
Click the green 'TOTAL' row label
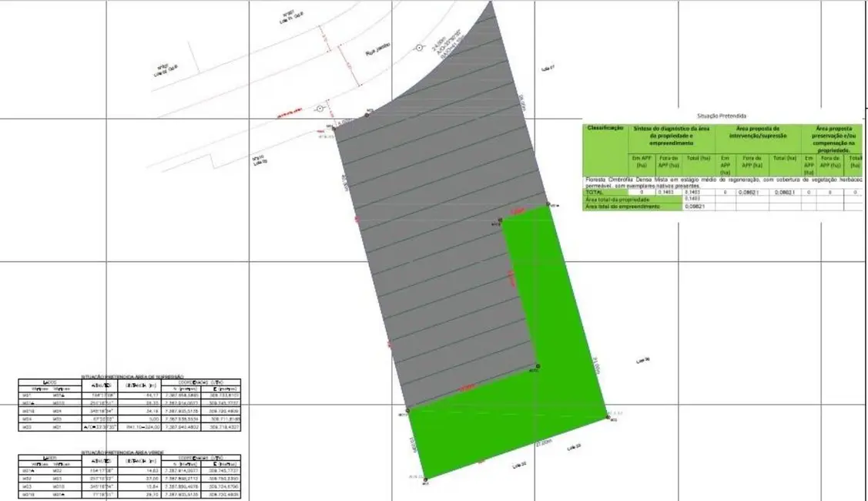pos(595,192)
